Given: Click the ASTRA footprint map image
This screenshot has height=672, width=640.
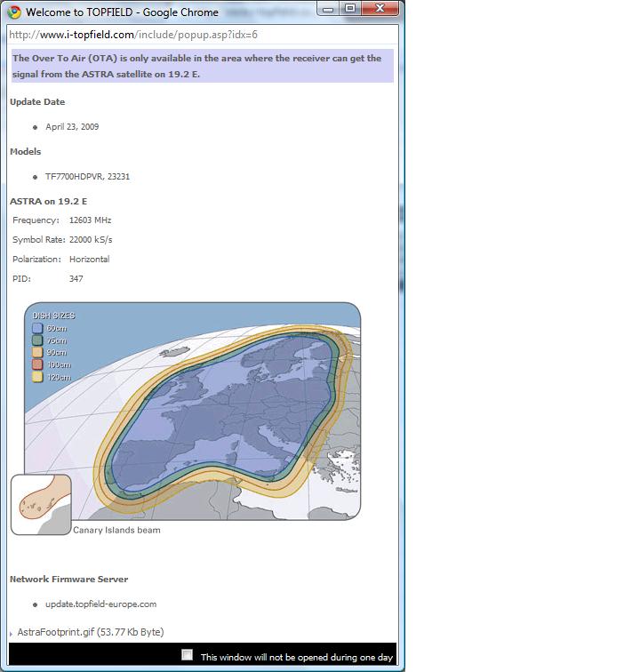Looking at the screenshot, I should coord(193,411).
